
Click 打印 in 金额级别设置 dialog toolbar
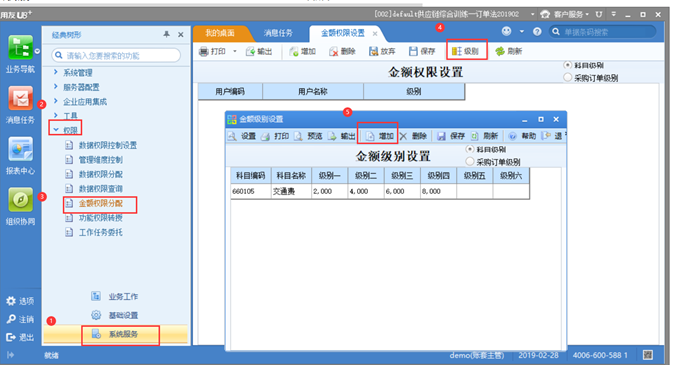(x=275, y=136)
